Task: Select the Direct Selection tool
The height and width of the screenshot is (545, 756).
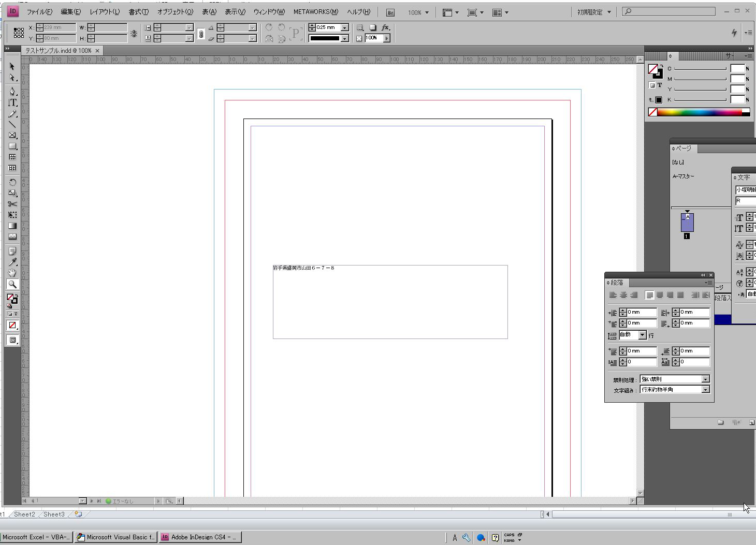Action: (12, 78)
